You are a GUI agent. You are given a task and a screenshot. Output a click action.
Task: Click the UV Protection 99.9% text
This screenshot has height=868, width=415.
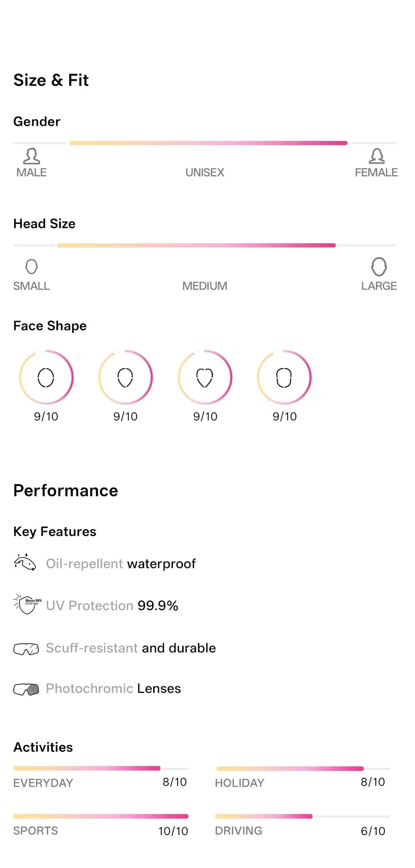click(112, 605)
